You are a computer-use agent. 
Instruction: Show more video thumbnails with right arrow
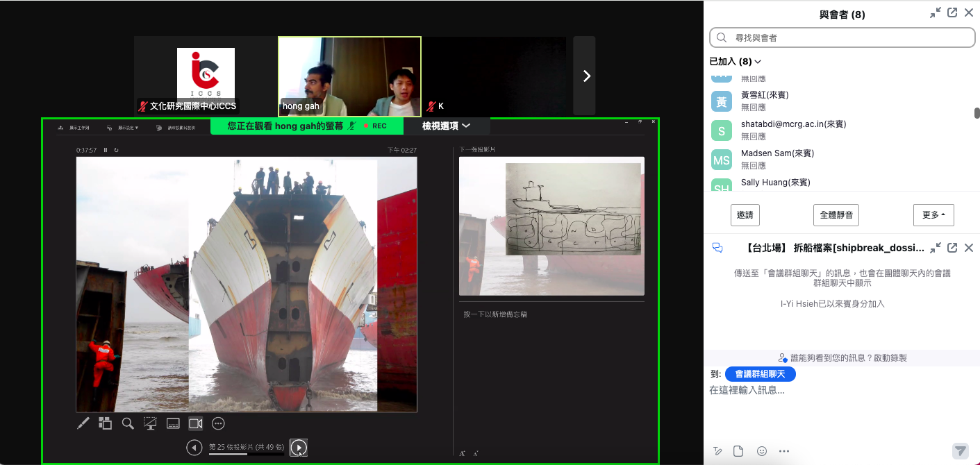pos(585,76)
